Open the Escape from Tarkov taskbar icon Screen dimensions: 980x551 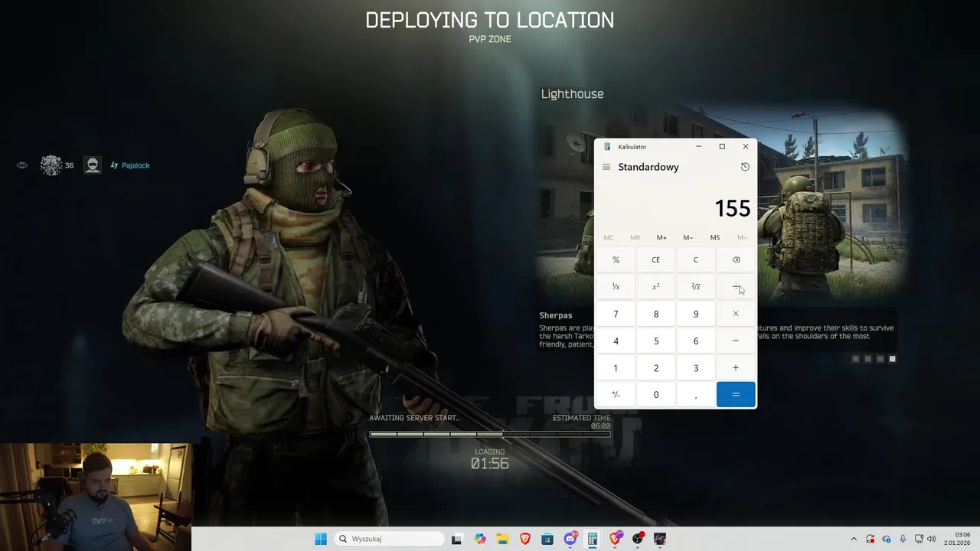[660, 539]
